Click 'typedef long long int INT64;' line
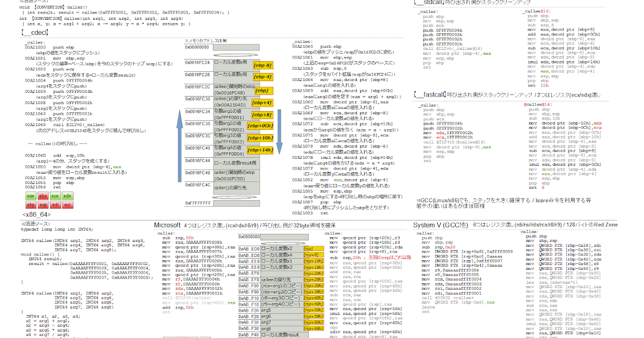 (56, 229)
